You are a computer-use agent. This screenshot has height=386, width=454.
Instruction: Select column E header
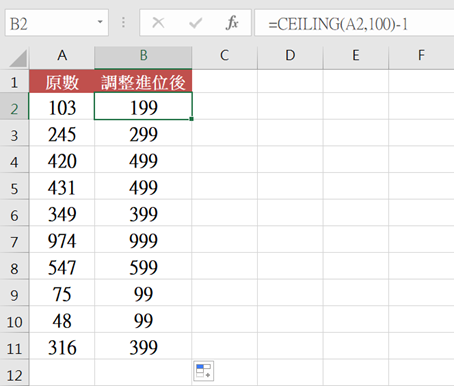(x=356, y=55)
